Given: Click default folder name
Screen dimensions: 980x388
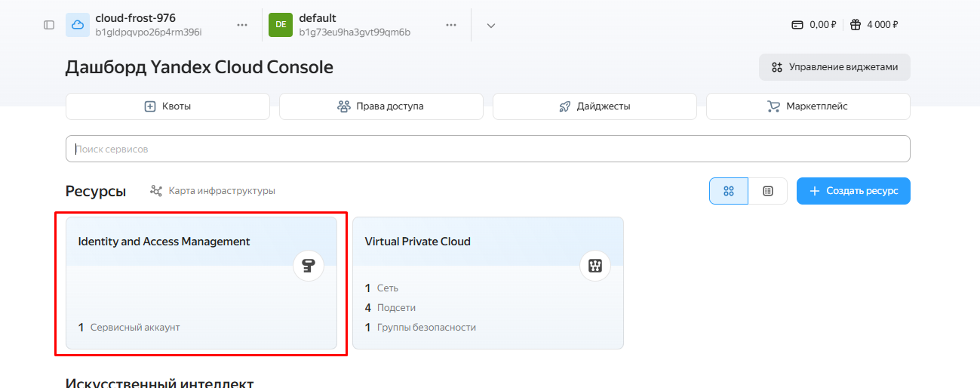Looking at the screenshot, I should 318,18.
